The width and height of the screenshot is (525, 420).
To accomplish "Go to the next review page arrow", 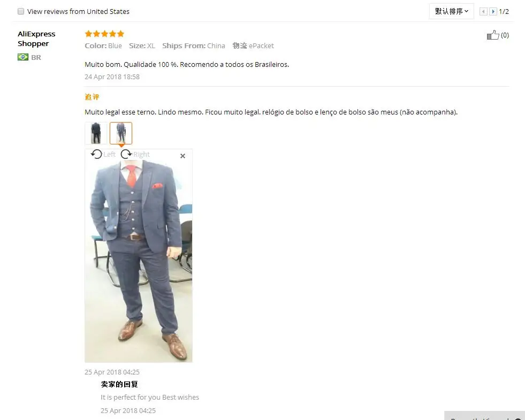I will click(x=493, y=12).
